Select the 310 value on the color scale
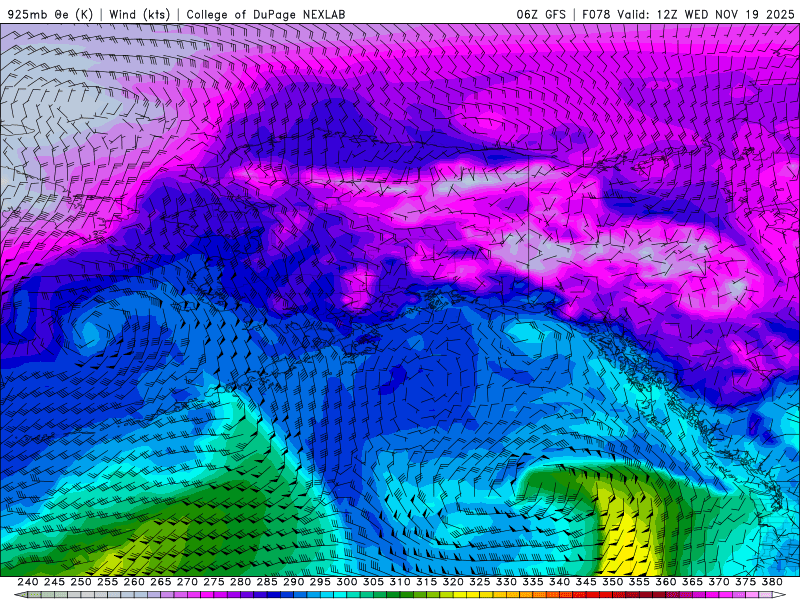This screenshot has height=600, width=800. pyautogui.click(x=399, y=582)
